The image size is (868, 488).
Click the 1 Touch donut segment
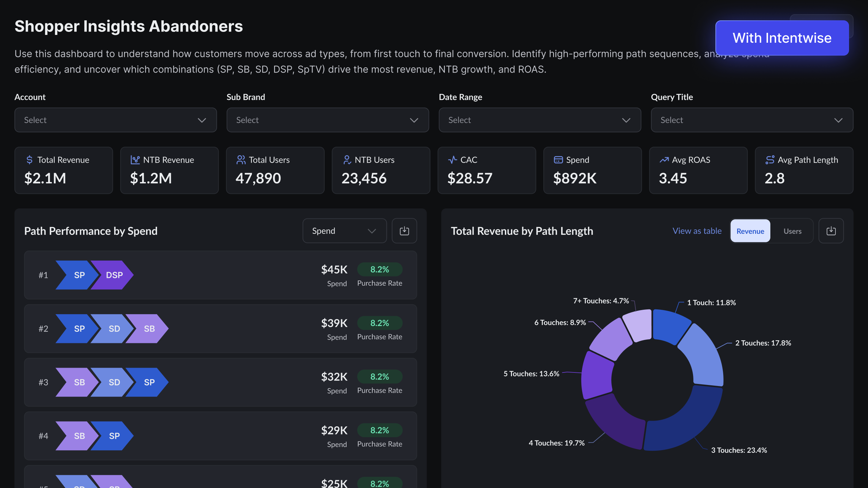point(670,325)
